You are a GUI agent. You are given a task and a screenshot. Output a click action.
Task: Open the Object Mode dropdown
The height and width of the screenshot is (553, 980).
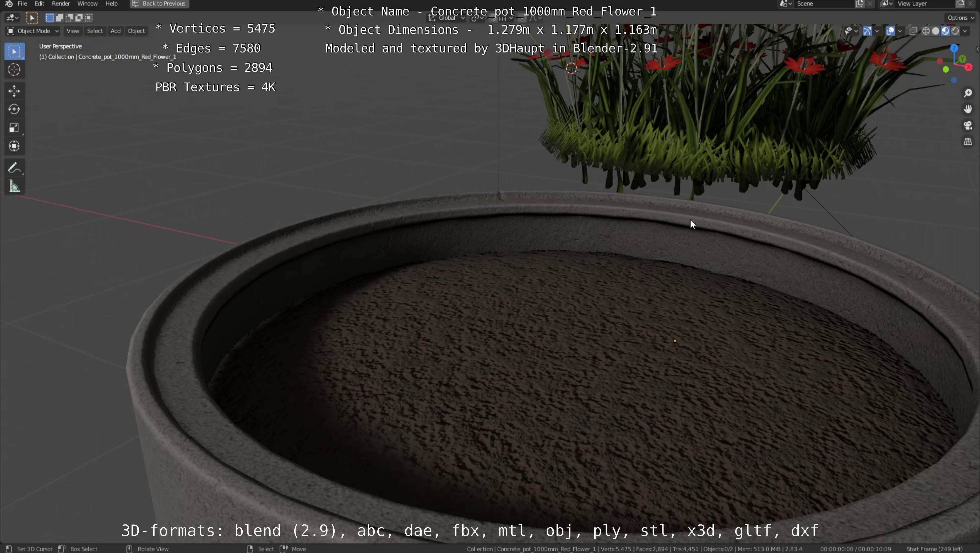pyautogui.click(x=33, y=31)
